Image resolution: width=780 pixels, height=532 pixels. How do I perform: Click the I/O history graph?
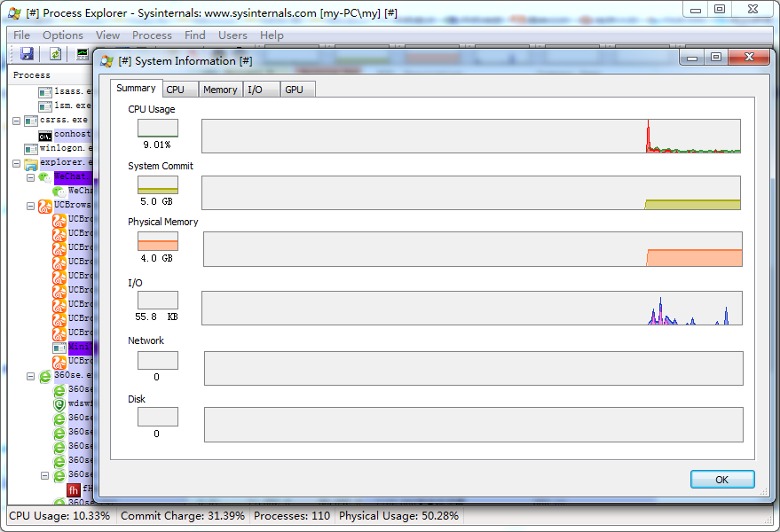coord(472,309)
